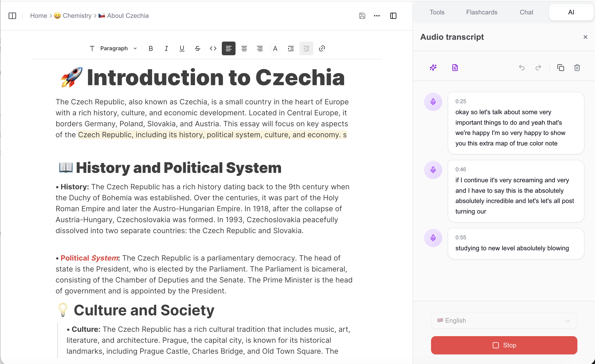The image size is (595, 364).
Task: Click the AI enhance sparkle icon in transcript panel
Action: (433, 68)
